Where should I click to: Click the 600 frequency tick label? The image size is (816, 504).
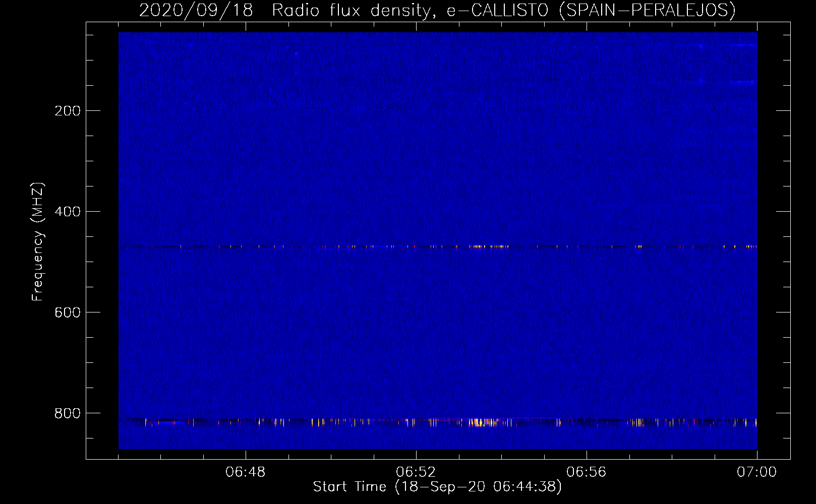pos(68,312)
